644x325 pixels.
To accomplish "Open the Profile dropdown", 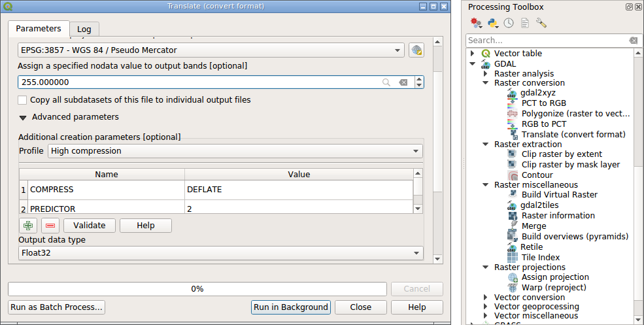I will (x=235, y=151).
